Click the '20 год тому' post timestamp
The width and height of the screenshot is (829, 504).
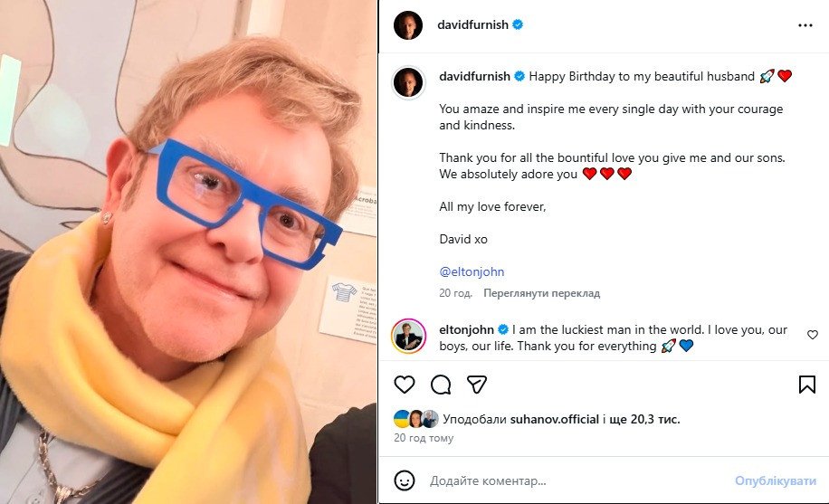click(x=424, y=438)
